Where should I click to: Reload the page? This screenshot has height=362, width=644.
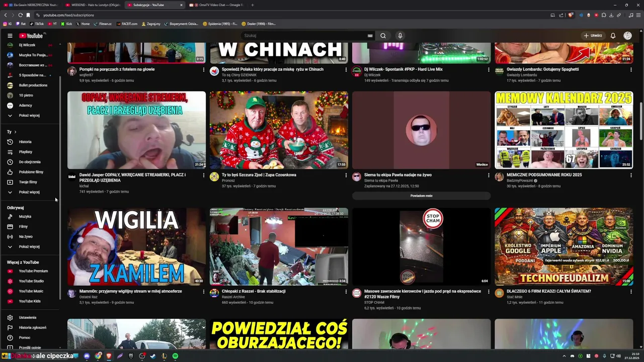coord(20,15)
